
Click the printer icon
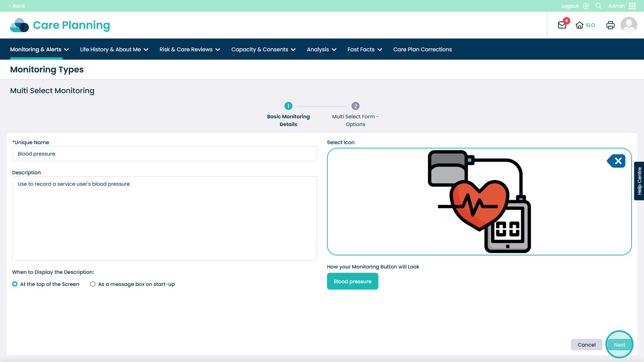coord(610,25)
